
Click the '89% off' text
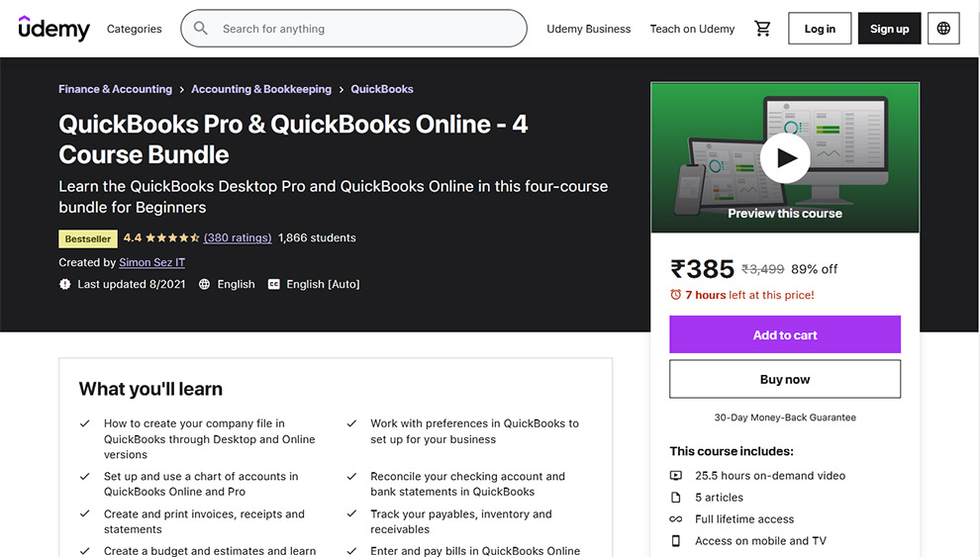(x=815, y=269)
